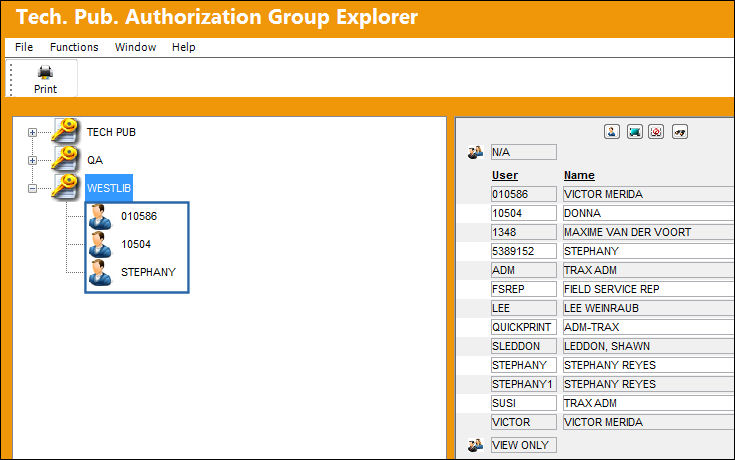The width and height of the screenshot is (735, 460).
Task: Sort by the Name column header
Action: (x=579, y=175)
